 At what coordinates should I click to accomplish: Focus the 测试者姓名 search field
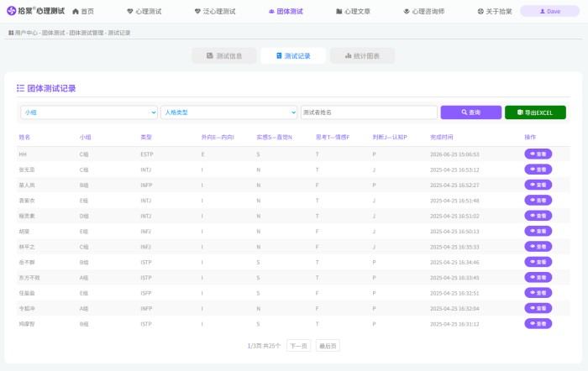(x=369, y=112)
